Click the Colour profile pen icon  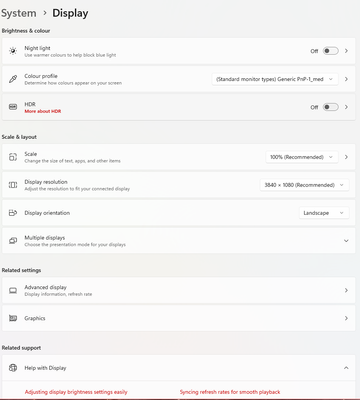coord(13,79)
